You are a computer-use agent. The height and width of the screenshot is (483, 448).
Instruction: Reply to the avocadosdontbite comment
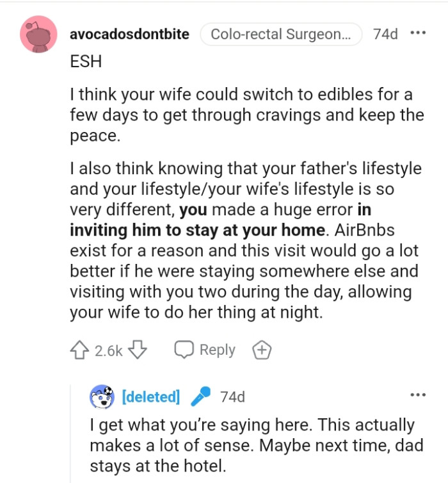(205, 350)
